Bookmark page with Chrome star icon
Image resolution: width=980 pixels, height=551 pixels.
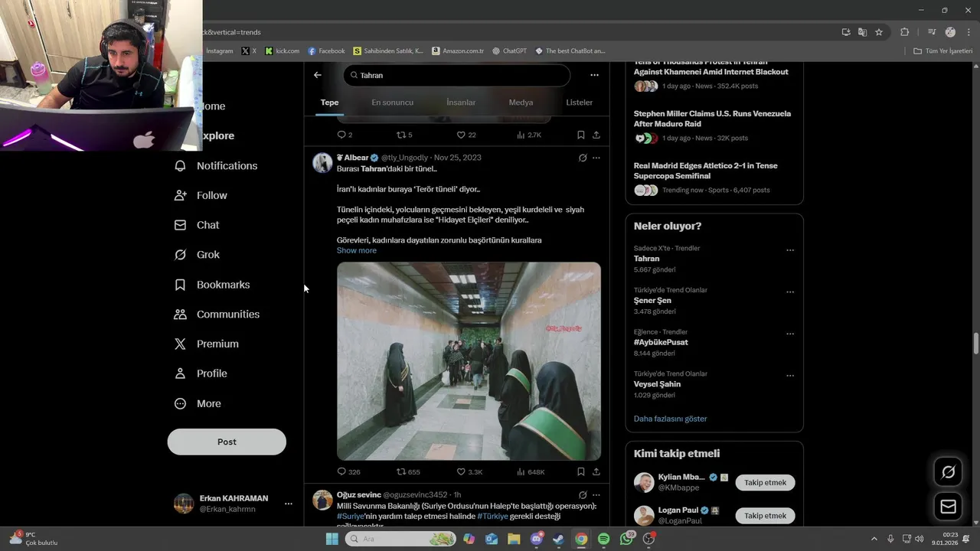tap(879, 32)
